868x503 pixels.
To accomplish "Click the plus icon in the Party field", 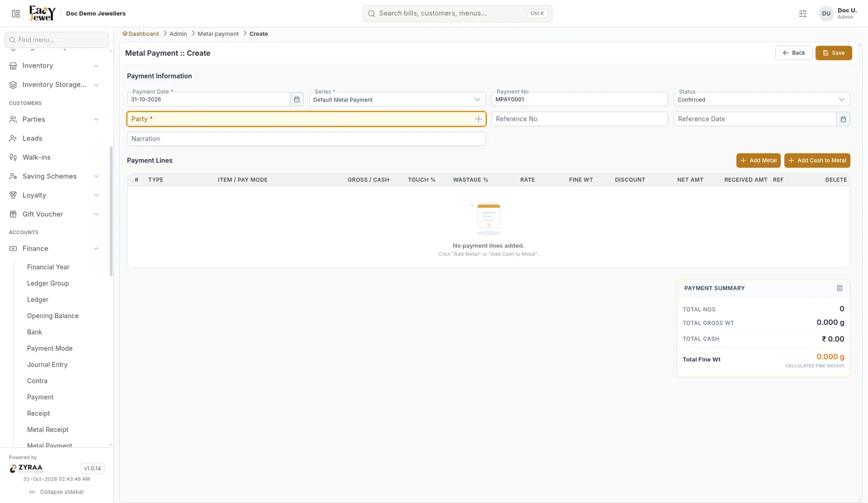I will pos(478,119).
